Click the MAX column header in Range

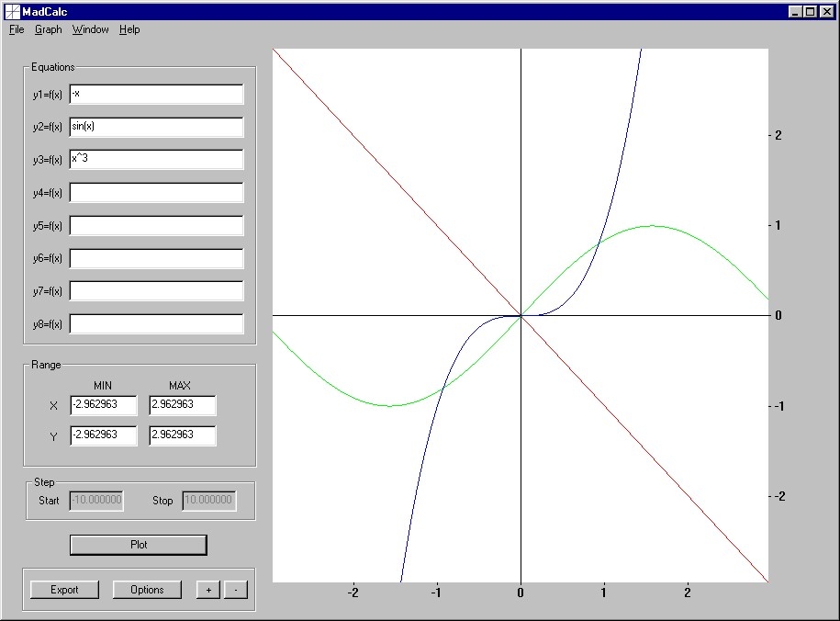[179, 386]
